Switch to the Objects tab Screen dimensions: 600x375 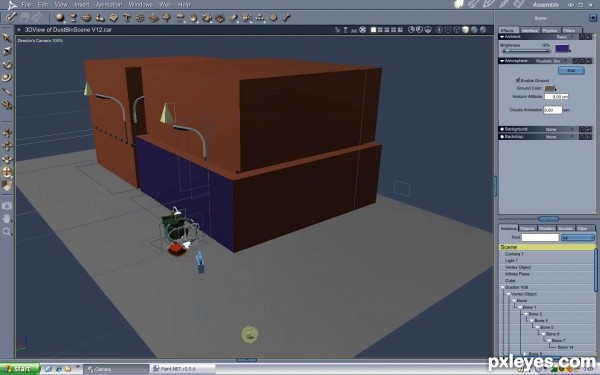527,228
